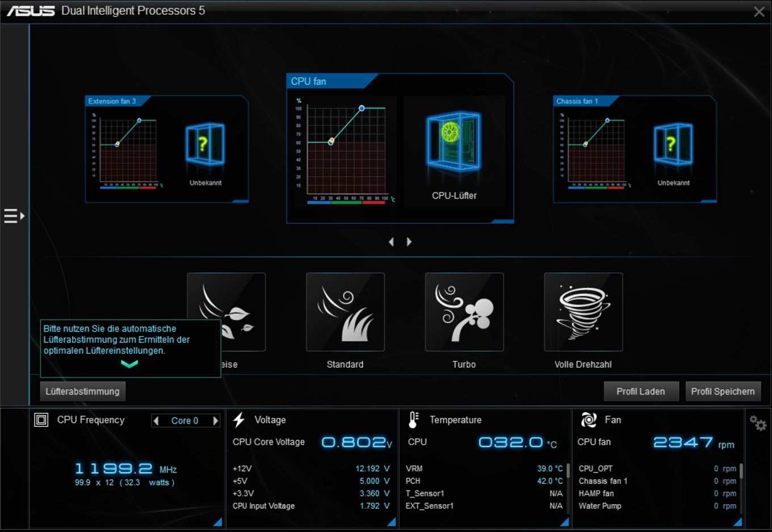
Task: Click the PCH temperature row
Action: [484, 481]
